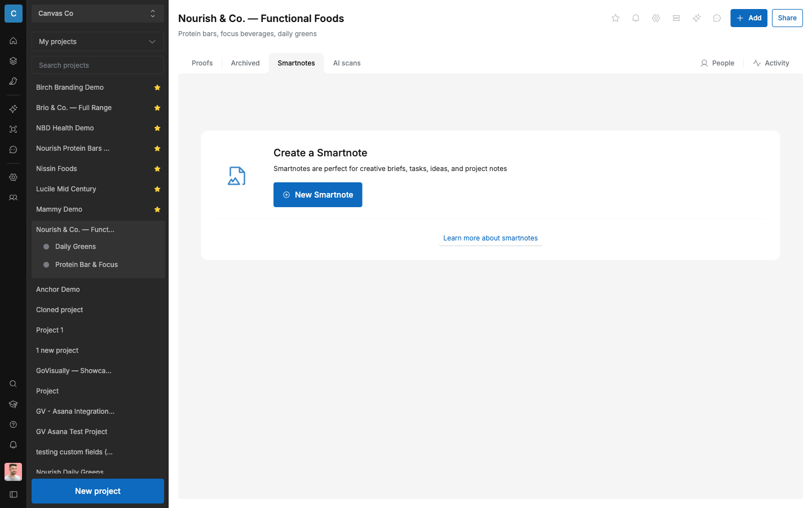Open the help question mark icon
The height and width of the screenshot is (508, 812).
click(x=13, y=424)
